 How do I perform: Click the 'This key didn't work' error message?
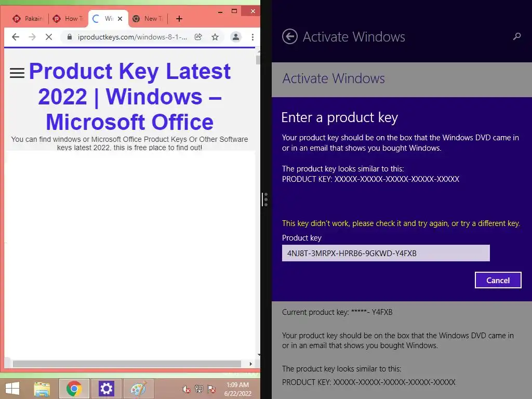click(401, 223)
